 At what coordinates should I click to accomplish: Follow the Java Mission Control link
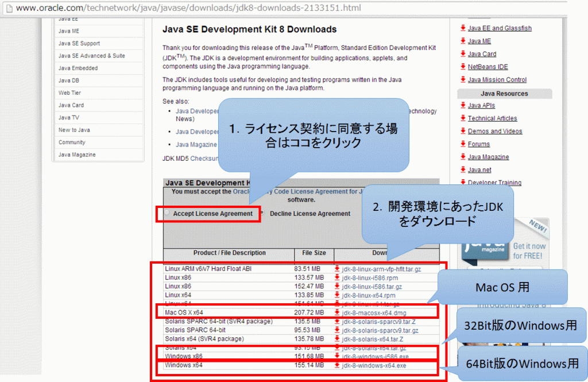click(497, 80)
